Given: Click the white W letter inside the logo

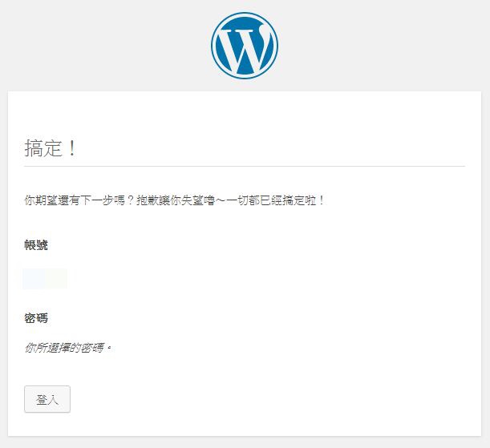Looking at the screenshot, I should 245,50.
